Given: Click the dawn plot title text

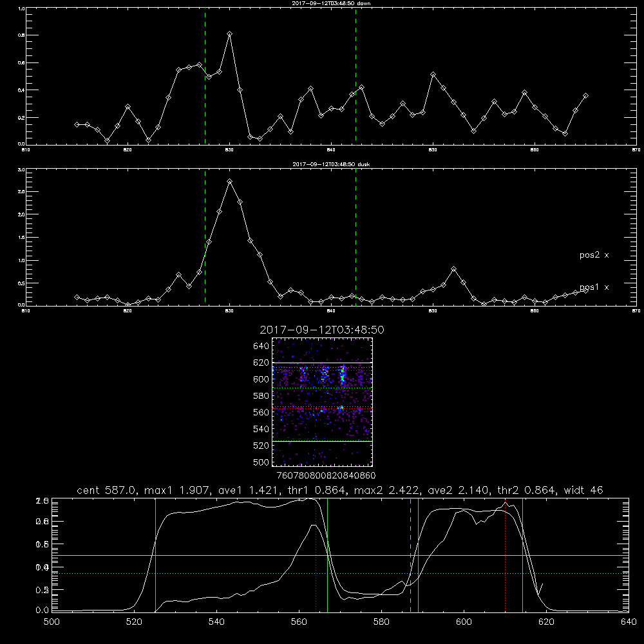Looking at the screenshot, I should click(x=331, y=3).
